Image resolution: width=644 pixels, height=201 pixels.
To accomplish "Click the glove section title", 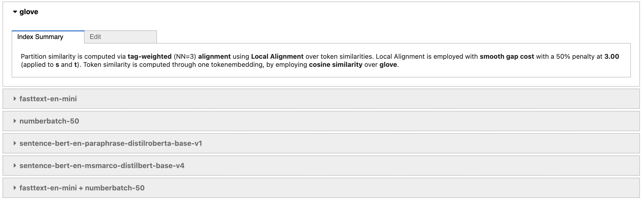I will pyautogui.click(x=29, y=12).
